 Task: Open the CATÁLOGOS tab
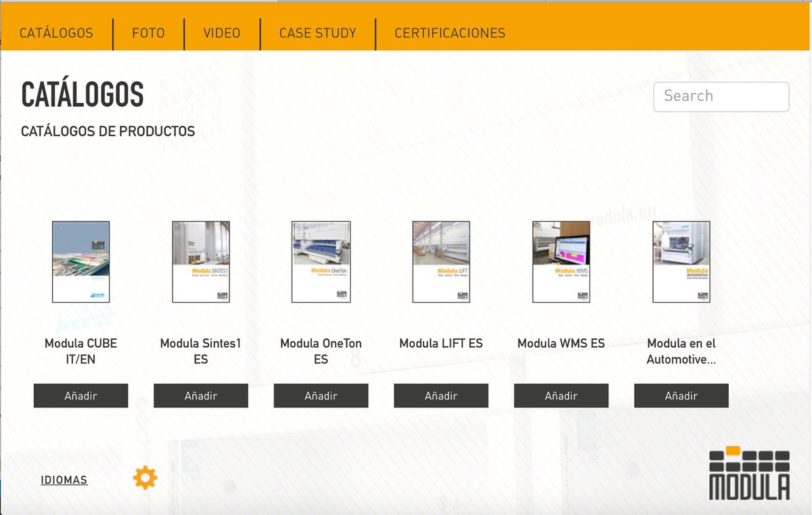(x=56, y=32)
